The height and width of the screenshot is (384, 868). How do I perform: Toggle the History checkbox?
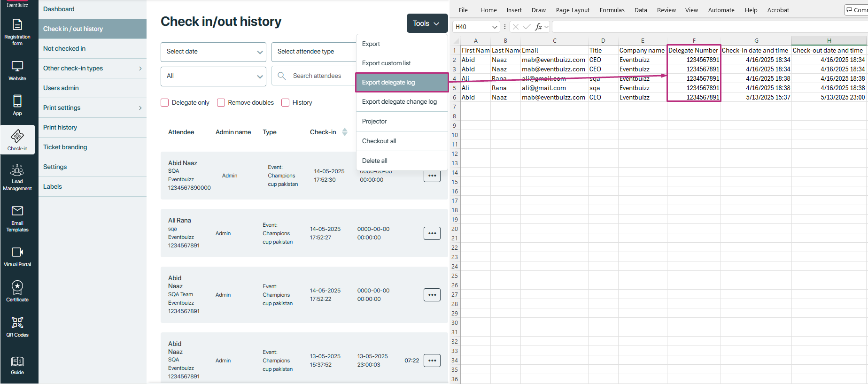pos(285,103)
